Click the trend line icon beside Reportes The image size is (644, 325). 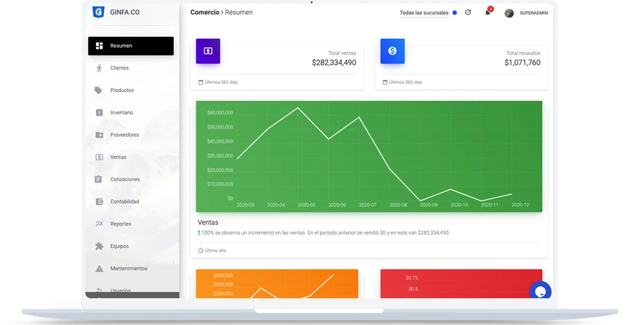[99, 224]
